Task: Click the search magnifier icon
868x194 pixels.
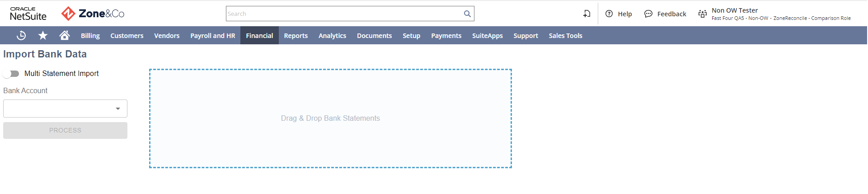Action: 467,14
